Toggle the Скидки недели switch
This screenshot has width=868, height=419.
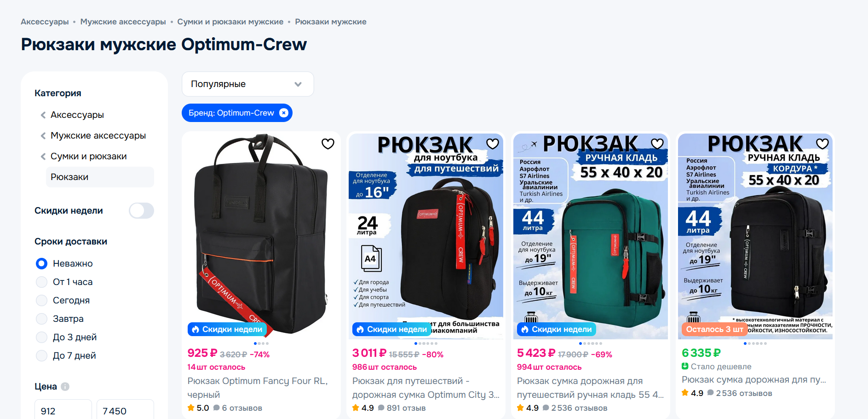(x=141, y=211)
